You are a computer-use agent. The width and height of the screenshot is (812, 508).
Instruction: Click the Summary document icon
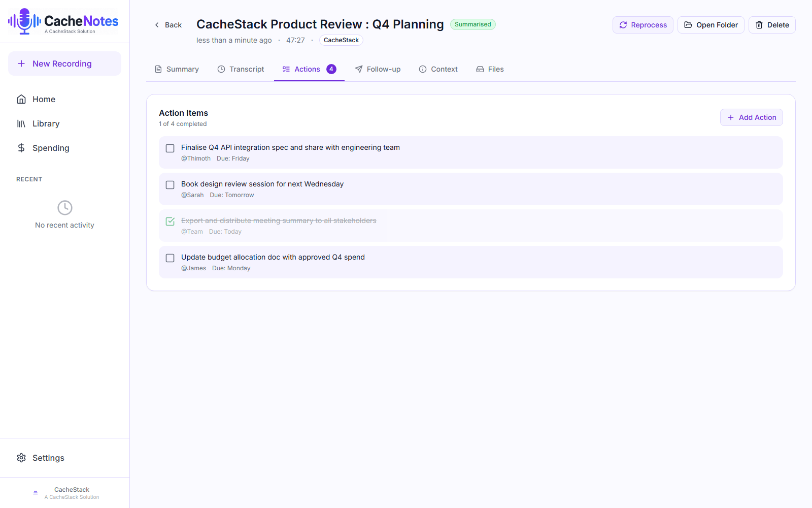(x=158, y=69)
